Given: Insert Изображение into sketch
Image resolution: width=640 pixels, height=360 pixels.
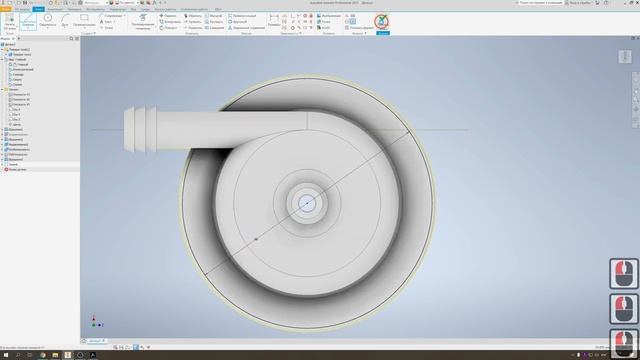Looking at the screenshot, I should click(x=329, y=16).
